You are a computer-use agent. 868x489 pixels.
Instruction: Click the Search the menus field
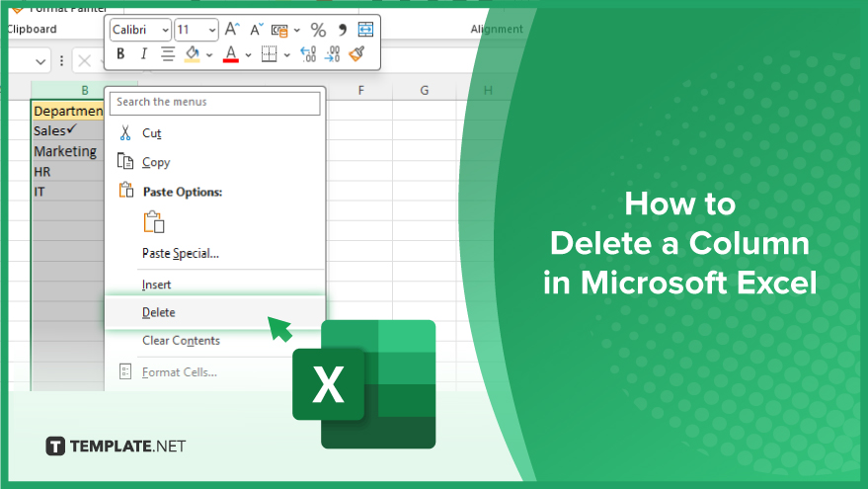[215, 103]
